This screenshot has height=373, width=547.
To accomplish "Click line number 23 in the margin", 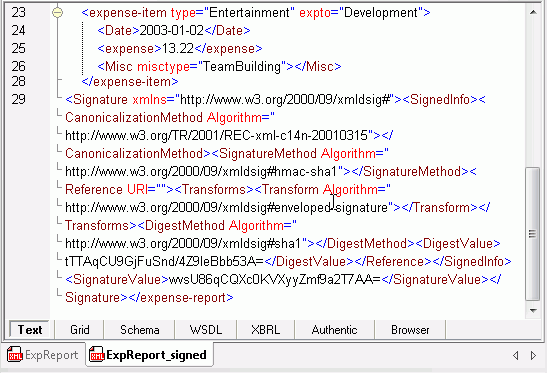I will click(18, 13).
